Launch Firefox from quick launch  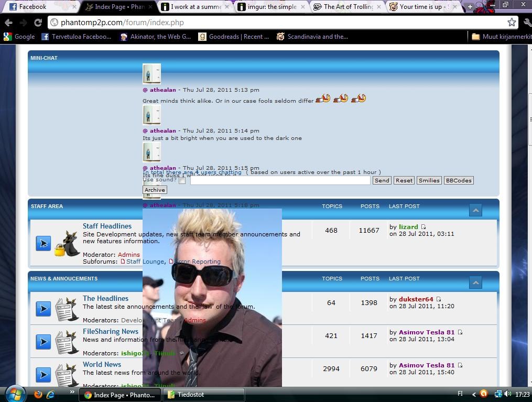coord(38,394)
